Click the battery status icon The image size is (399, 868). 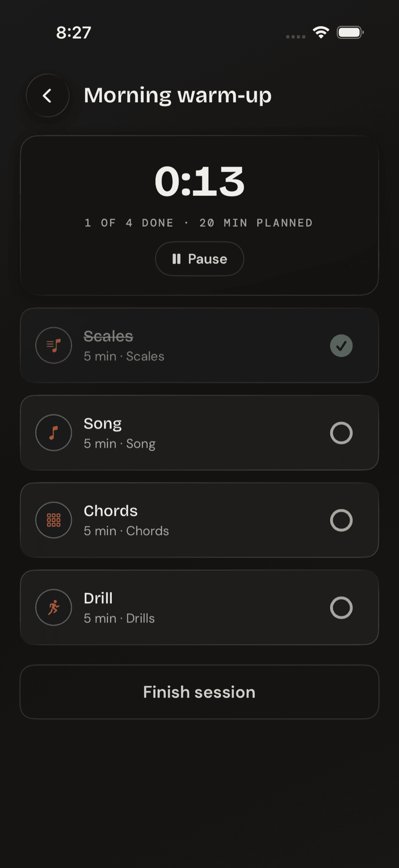(x=351, y=32)
